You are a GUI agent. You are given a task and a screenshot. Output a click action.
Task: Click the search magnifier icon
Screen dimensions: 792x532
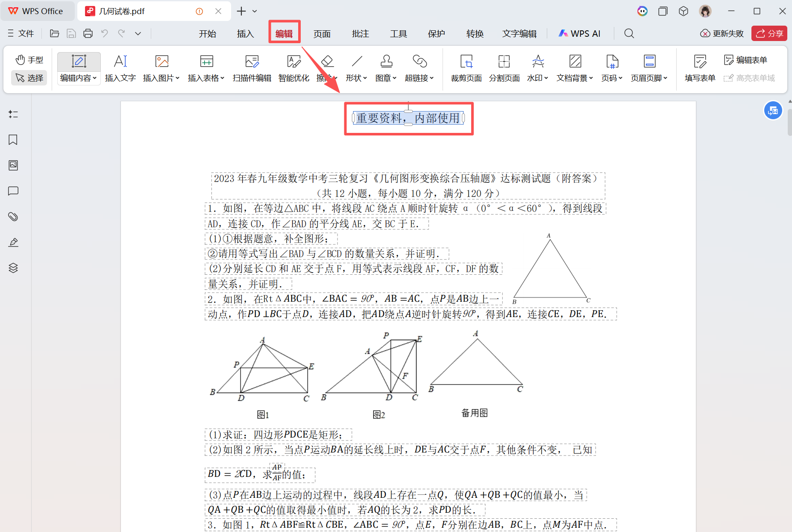(x=628, y=33)
